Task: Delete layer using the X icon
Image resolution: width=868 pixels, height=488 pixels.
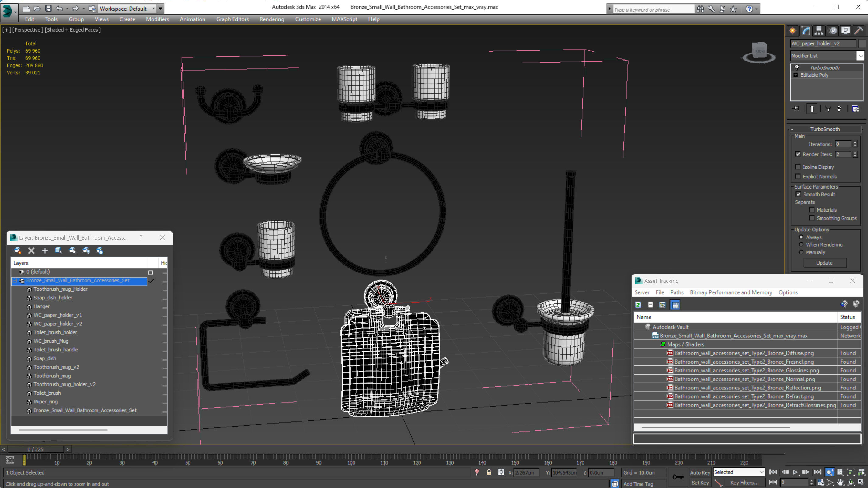Action: click(x=31, y=251)
